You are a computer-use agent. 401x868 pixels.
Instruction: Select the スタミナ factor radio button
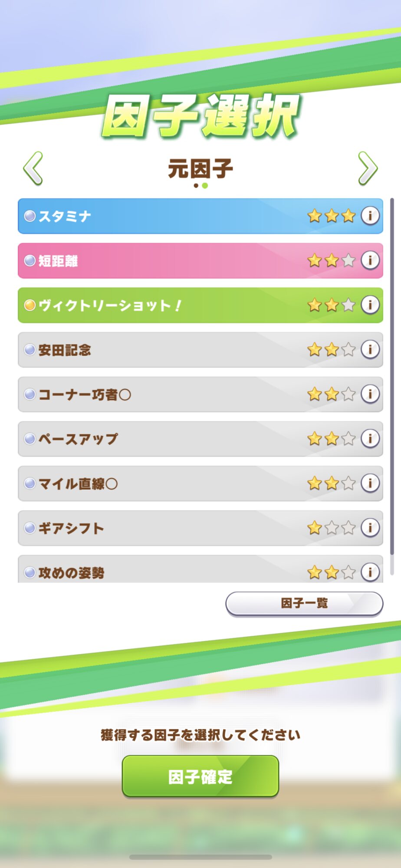[x=30, y=216]
